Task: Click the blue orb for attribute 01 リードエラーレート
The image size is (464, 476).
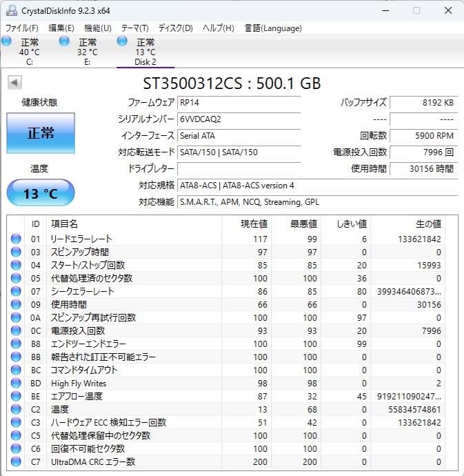Action: click(x=16, y=239)
